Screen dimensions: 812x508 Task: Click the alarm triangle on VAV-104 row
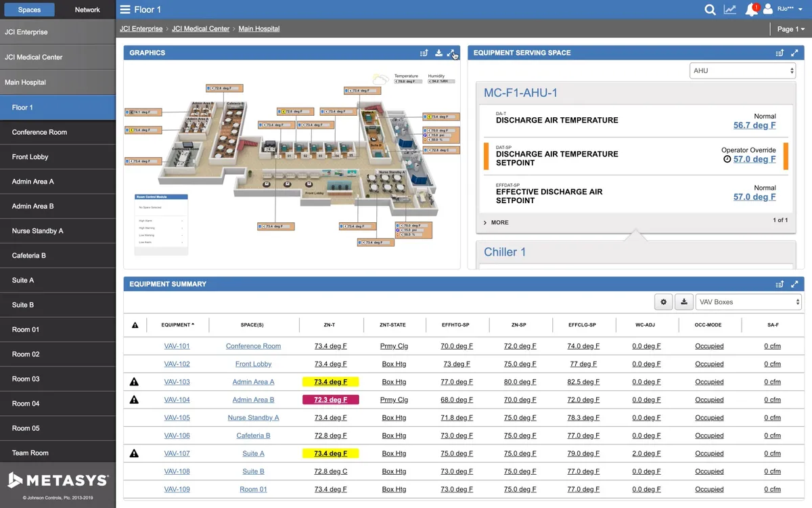[134, 400]
